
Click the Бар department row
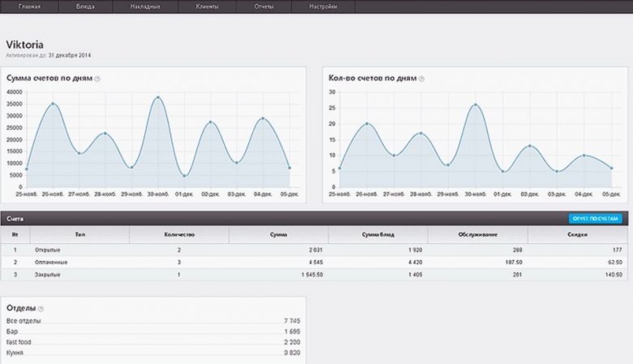tap(153, 332)
